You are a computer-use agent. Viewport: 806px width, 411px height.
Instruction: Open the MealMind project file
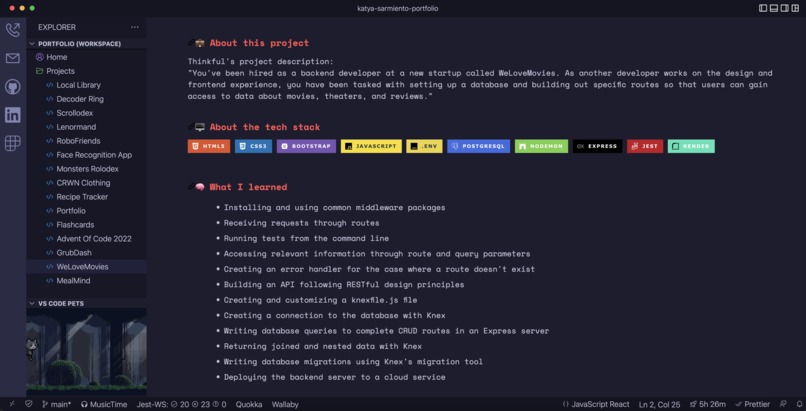click(x=86, y=281)
